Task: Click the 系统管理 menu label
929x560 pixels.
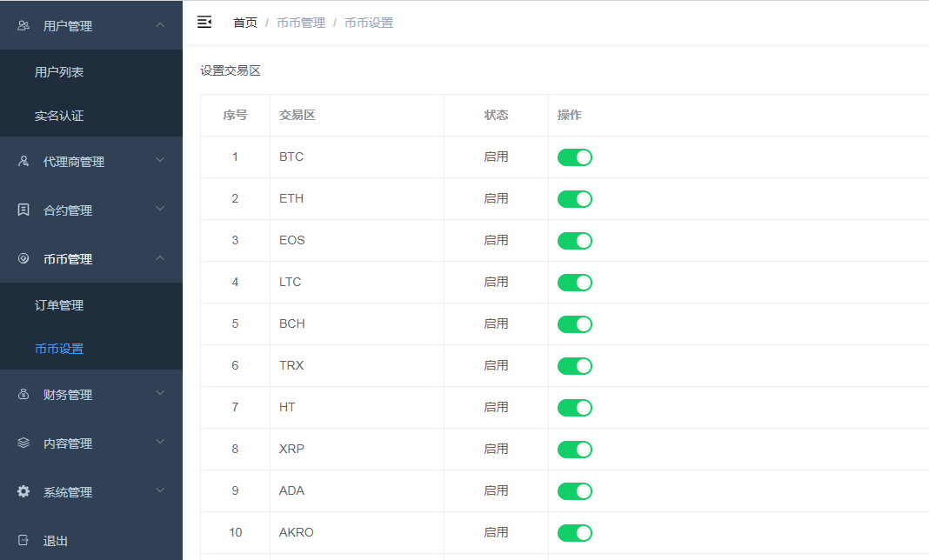Action: (x=68, y=492)
